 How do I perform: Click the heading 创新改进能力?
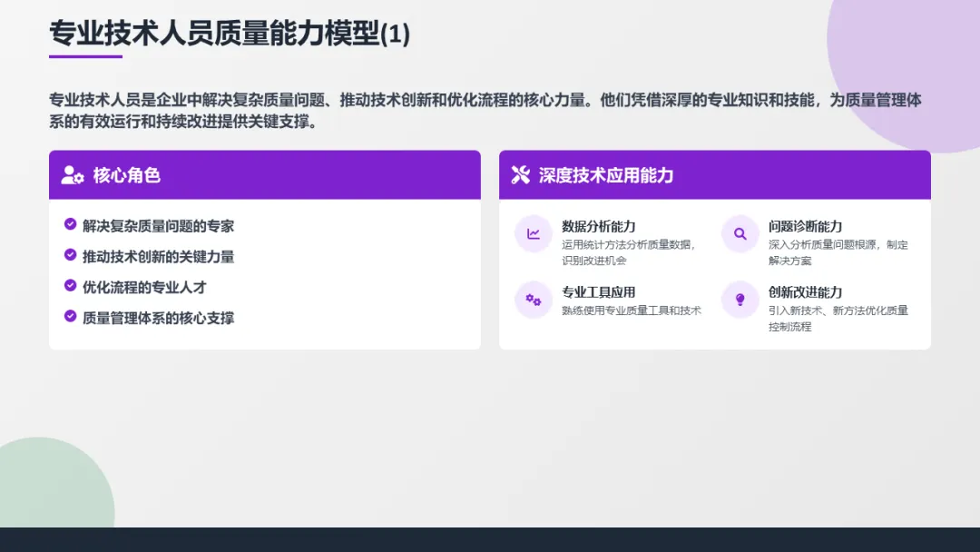pos(805,292)
